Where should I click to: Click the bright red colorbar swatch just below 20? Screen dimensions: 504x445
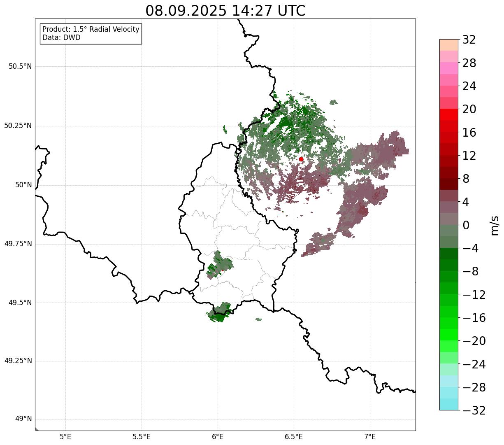(449, 114)
